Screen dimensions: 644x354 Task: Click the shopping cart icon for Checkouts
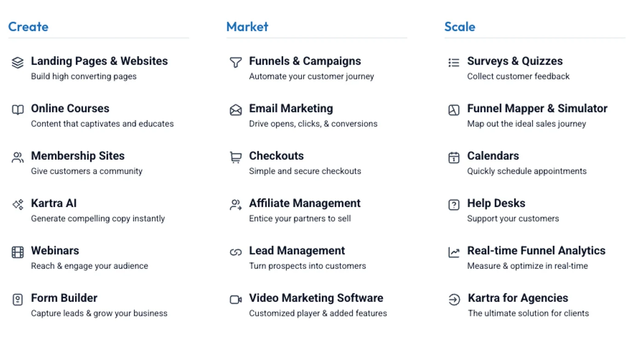[236, 157]
